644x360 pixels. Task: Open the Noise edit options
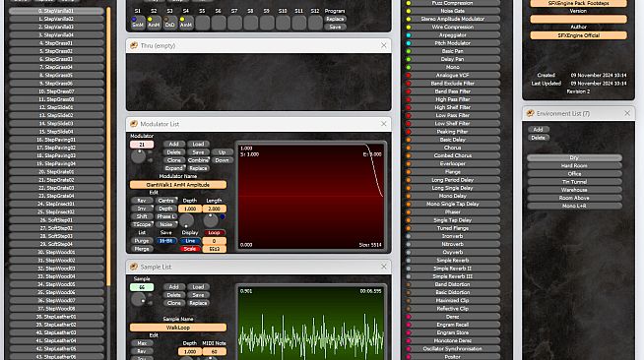[x=166, y=224]
